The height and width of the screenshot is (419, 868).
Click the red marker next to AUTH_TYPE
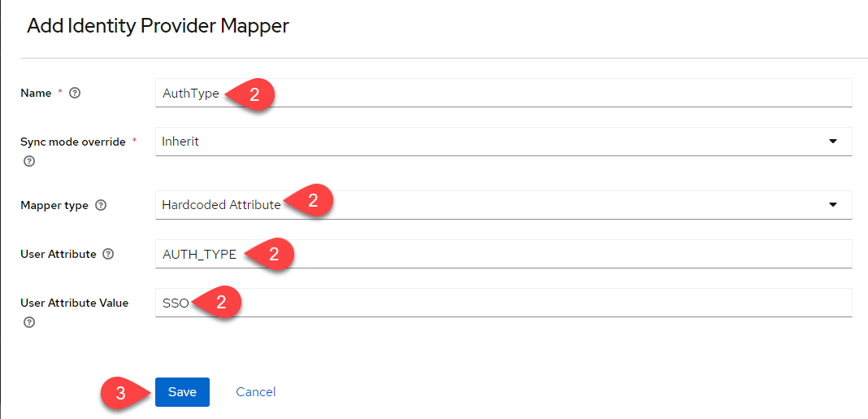(x=272, y=254)
